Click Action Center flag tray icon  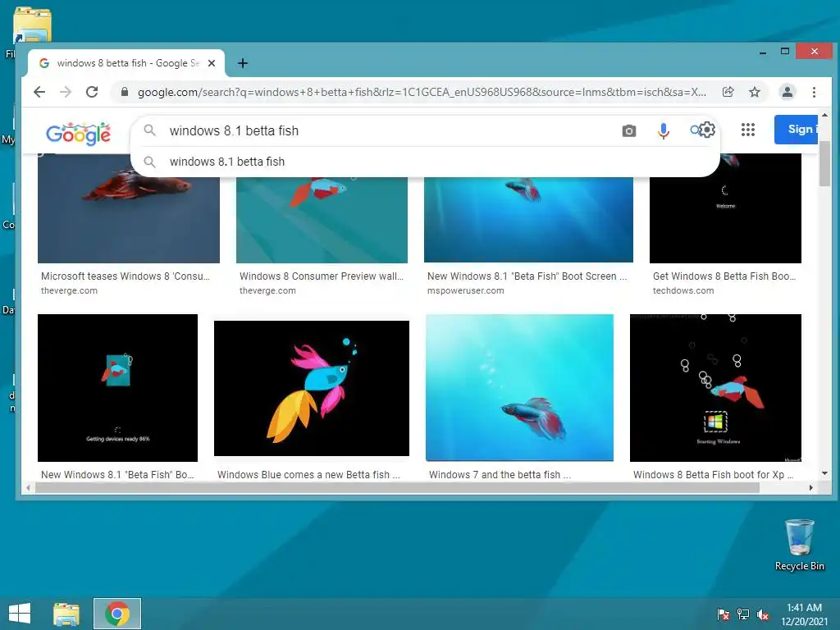pos(723,614)
